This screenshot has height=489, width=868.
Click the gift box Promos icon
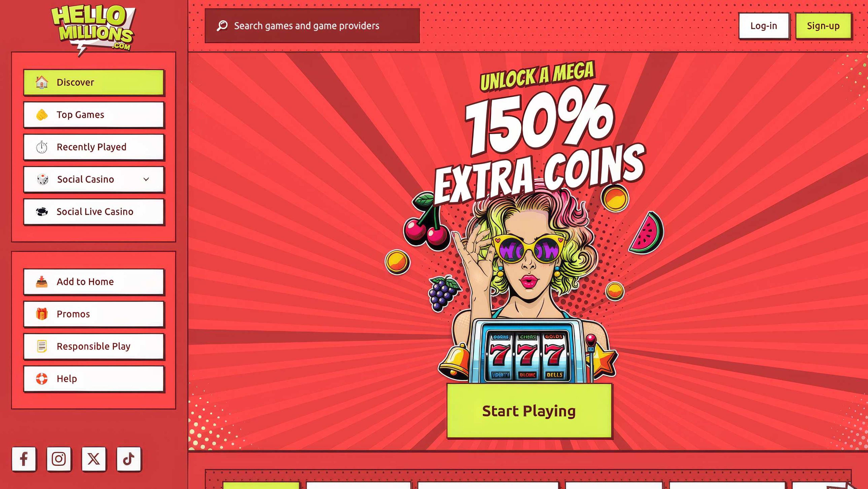click(42, 314)
